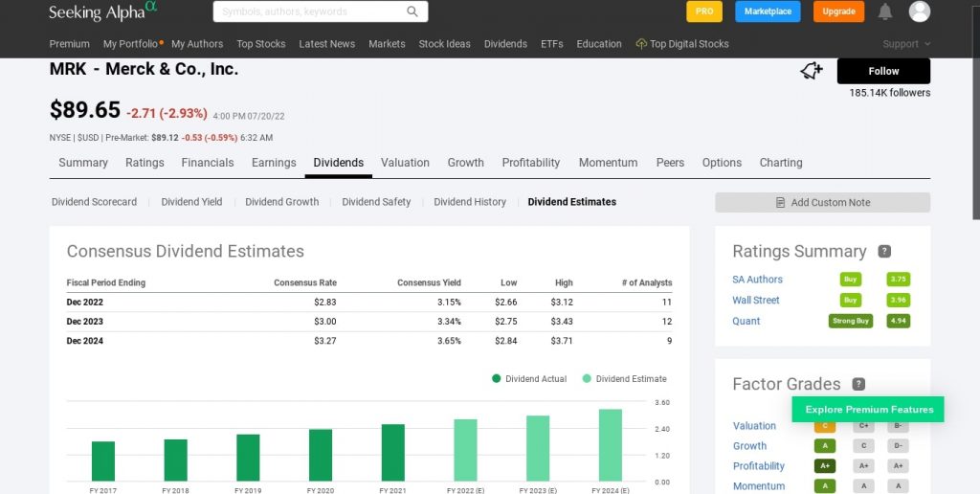Click the Add Custom Note button
This screenshot has height=494, width=980.
pyautogui.click(x=822, y=203)
